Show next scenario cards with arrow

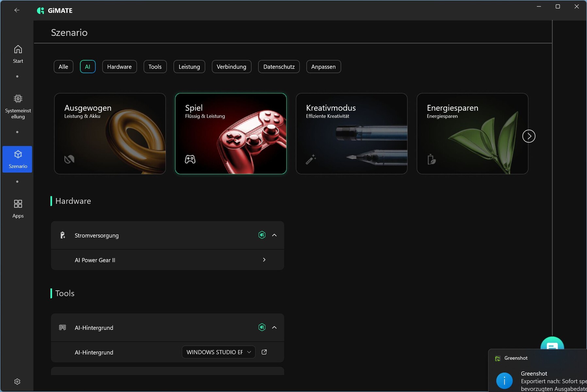pyautogui.click(x=528, y=136)
